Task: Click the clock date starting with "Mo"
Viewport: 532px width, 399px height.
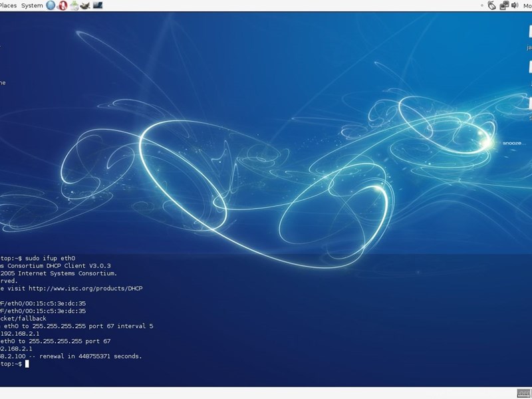Action: (x=527, y=5)
